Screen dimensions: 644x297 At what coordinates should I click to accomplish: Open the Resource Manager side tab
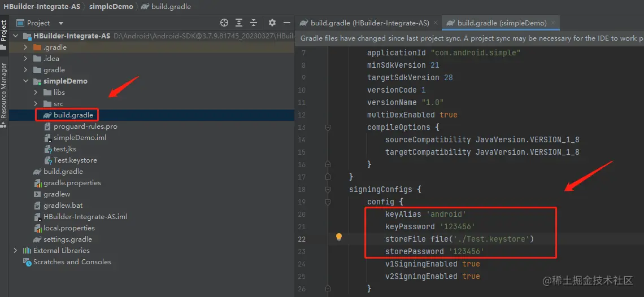(x=4, y=91)
